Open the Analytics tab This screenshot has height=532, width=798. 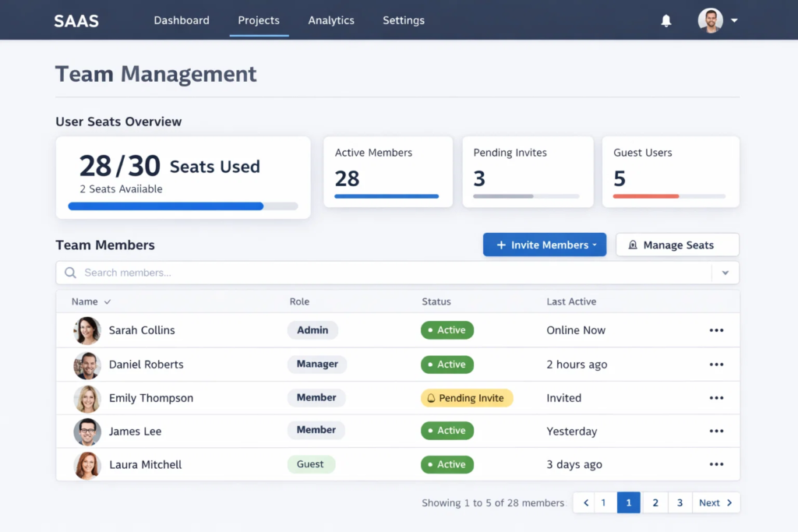331,20
